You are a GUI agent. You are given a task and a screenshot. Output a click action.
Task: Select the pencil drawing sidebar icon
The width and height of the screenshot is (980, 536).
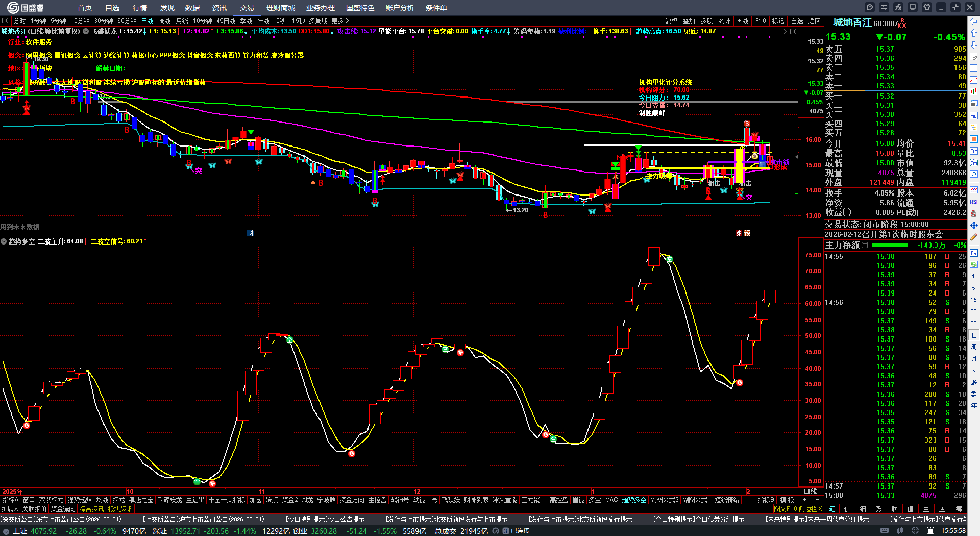(974, 237)
